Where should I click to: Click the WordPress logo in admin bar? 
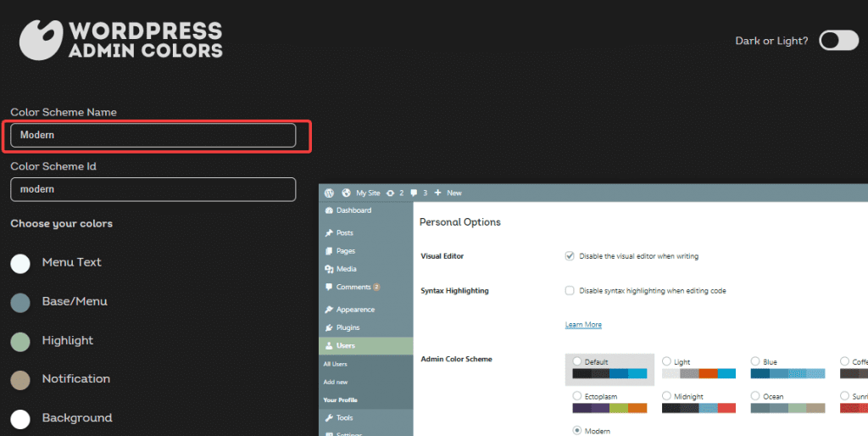[x=330, y=193]
